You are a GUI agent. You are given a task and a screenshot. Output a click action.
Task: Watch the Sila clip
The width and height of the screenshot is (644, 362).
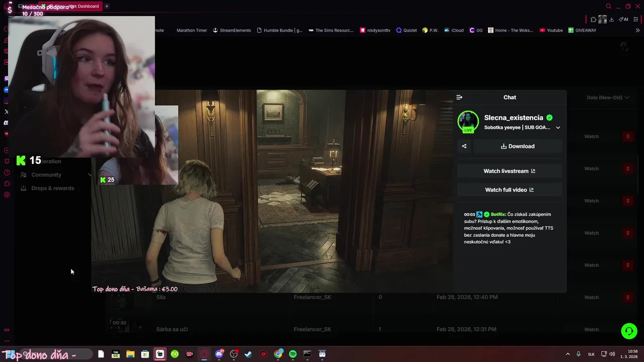(x=592, y=297)
